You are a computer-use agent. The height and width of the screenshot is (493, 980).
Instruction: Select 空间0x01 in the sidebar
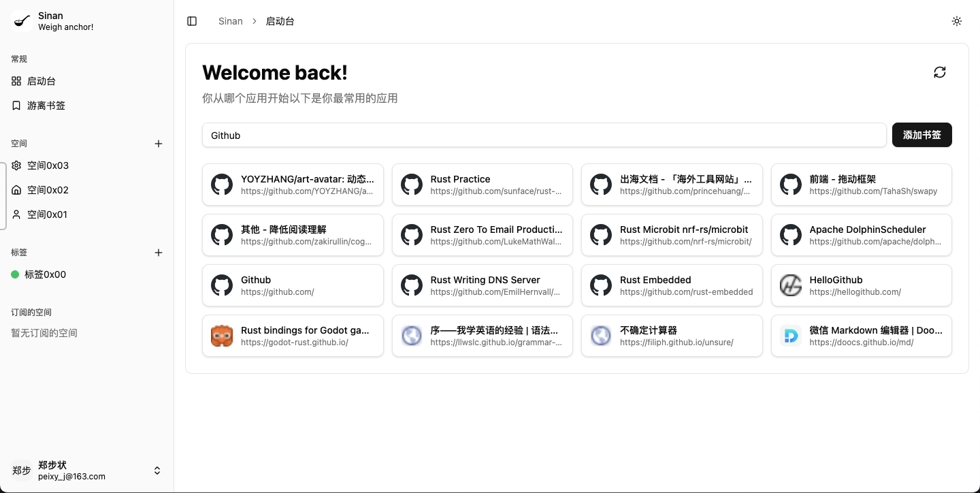click(87, 214)
